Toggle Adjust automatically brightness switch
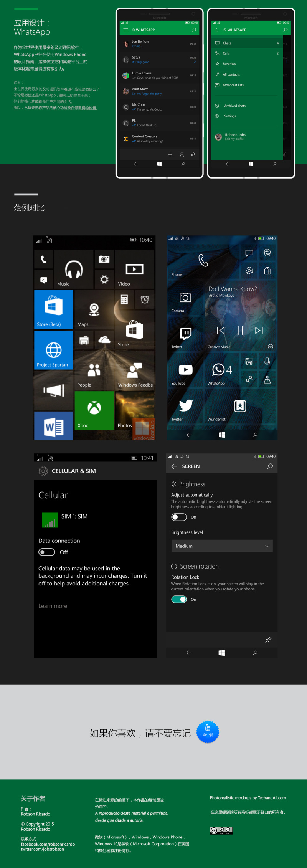 [179, 517]
